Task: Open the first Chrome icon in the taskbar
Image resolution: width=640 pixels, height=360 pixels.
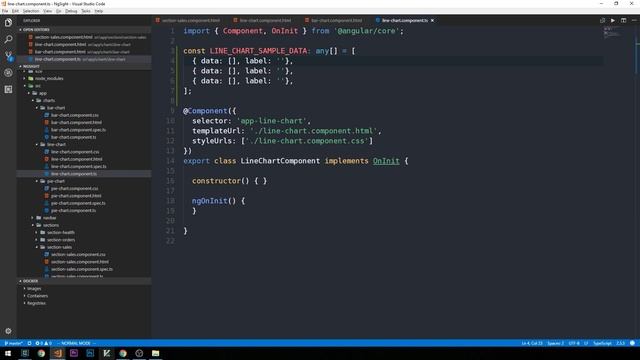Action: tap(41, 353)
